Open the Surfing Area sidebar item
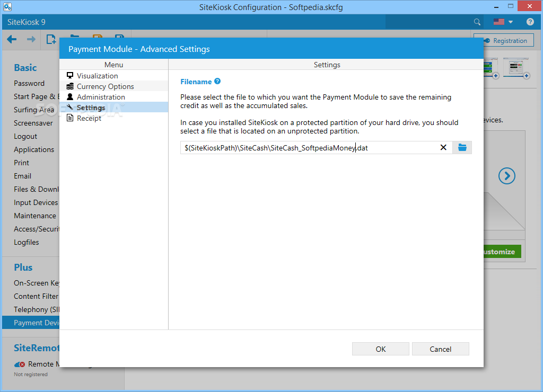This screenshot has height=392, width=543. [x=34, y=110]
